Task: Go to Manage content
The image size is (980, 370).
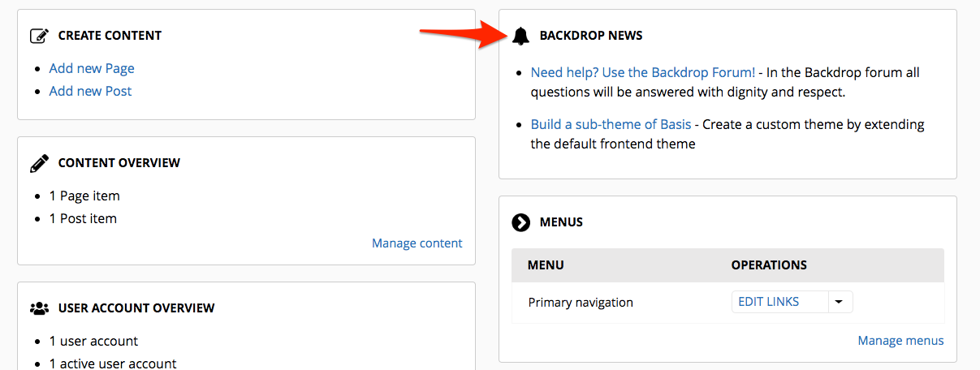Action: 417,243
